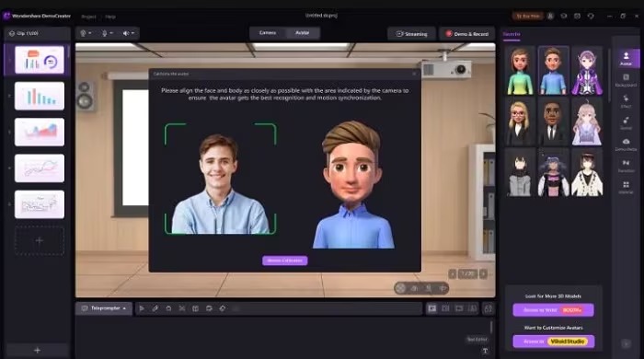
Task: Select the male avatar in blue shirt
Action: pyautogui.click(x=553, y=71)
